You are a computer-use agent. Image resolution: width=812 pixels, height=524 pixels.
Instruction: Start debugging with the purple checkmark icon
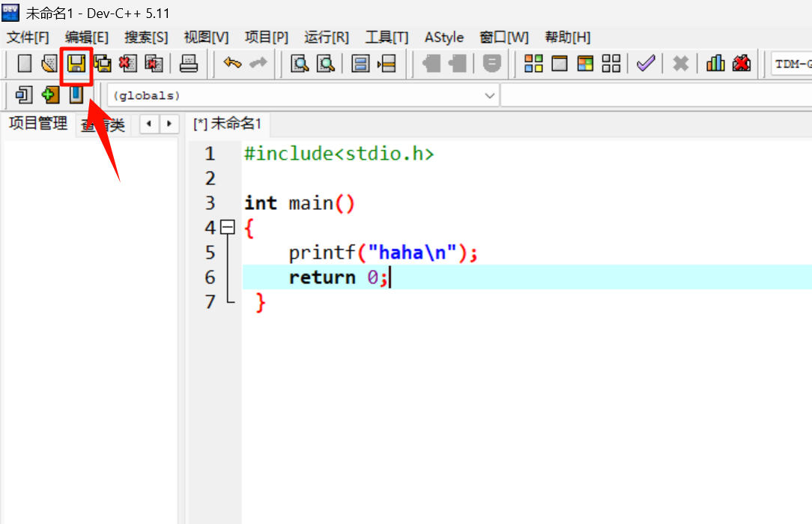[646, 64]
